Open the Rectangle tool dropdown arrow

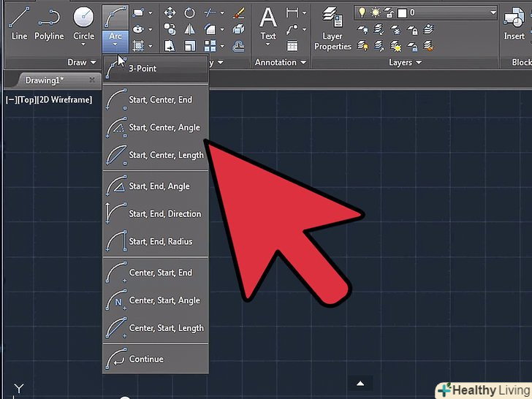150,13
